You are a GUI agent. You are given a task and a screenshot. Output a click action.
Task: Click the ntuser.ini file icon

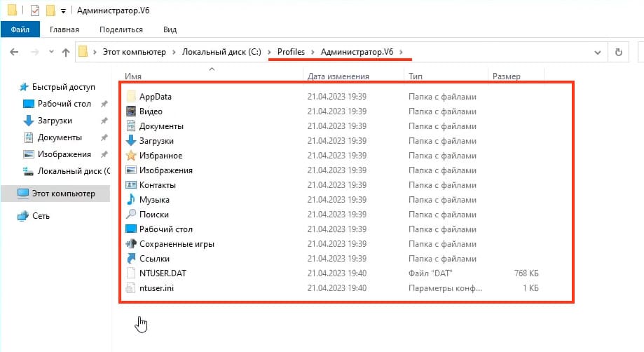131,288
